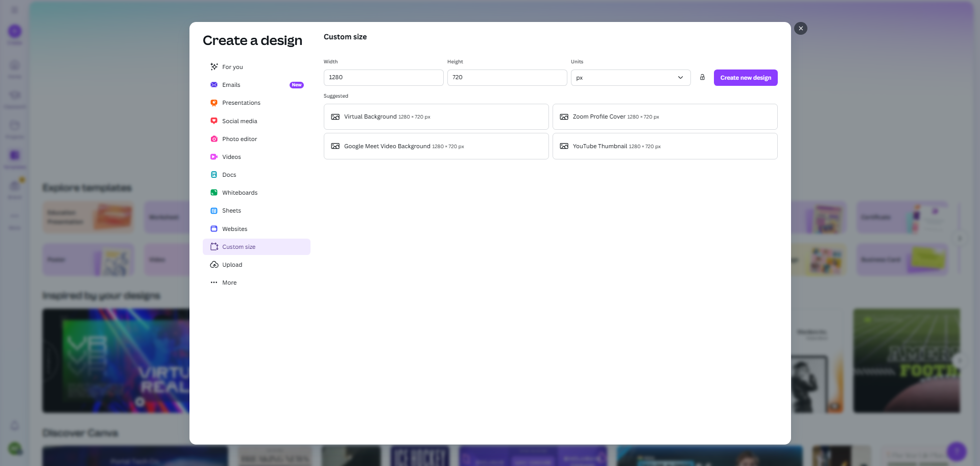
Task: Choose Sheets from the design types
Action: tap(256, 211)
